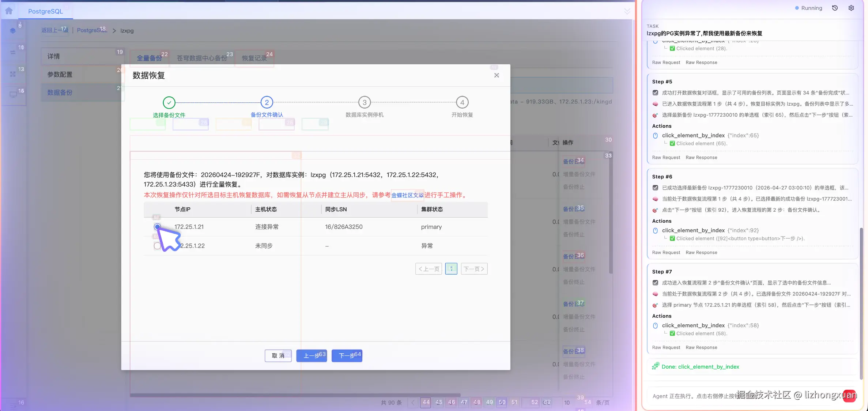
Task: Click the lzxpg breadcrumb text
Action: pyautogui.click(x=127, y=31)
